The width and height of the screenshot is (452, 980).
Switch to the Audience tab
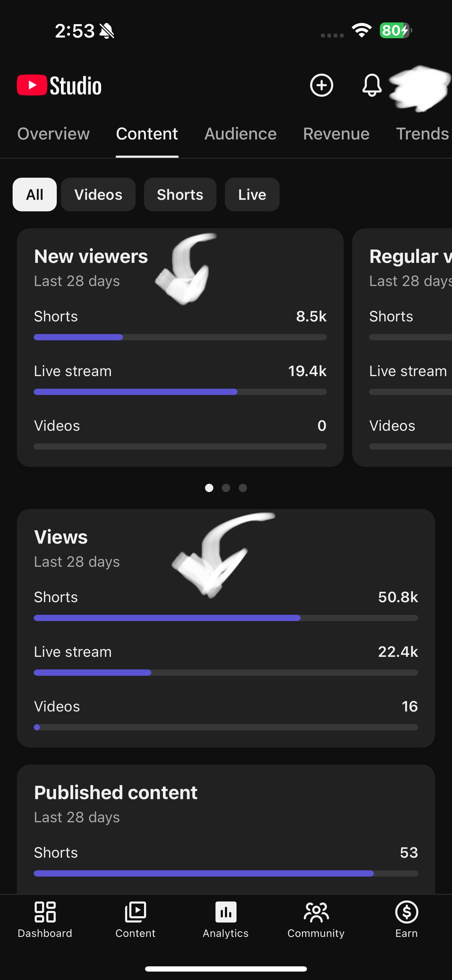click(x=240, y=134)
